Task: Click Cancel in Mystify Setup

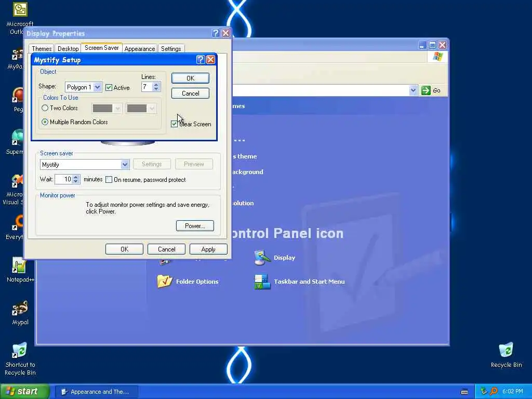Action: point(190,94)
